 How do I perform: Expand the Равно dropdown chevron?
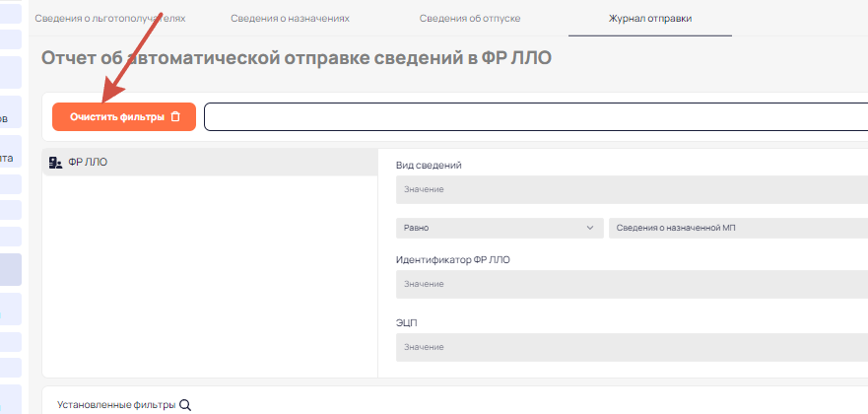(x=590, y=228)
